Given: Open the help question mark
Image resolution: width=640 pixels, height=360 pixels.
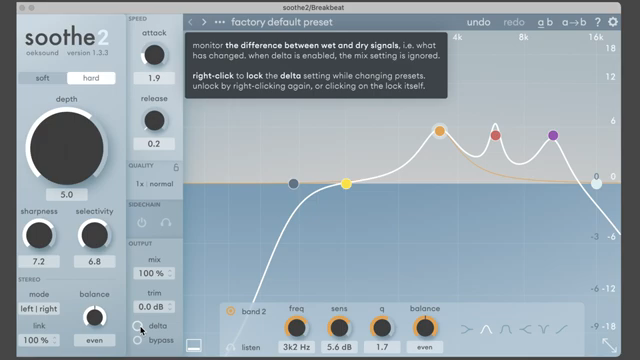Looking at the screenshot, I should point(598,22).
